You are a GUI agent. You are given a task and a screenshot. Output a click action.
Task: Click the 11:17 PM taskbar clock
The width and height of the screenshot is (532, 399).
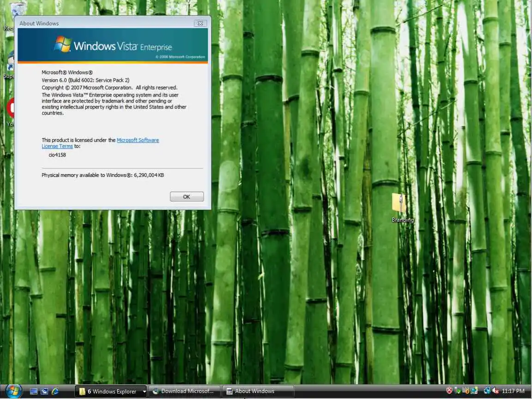pyautogui.click(x=513, y=391)
